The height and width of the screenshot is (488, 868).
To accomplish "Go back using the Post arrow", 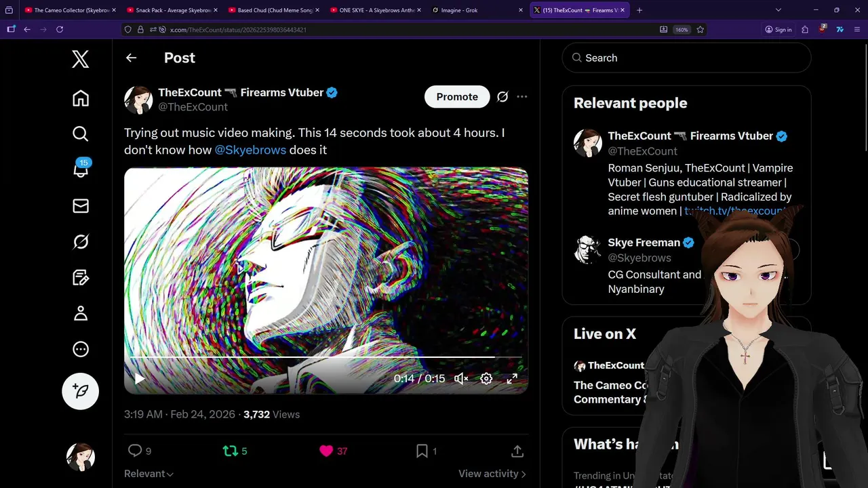I will point(131,58).
